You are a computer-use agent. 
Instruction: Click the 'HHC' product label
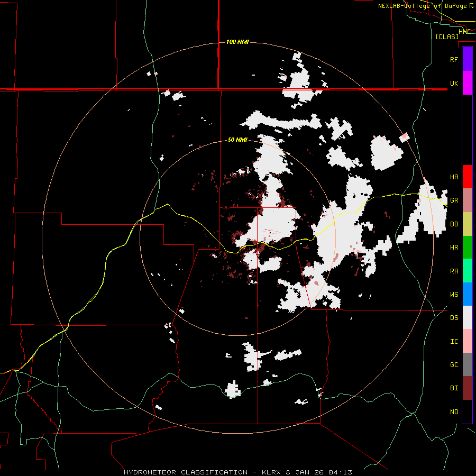click(x=464, y=32)
